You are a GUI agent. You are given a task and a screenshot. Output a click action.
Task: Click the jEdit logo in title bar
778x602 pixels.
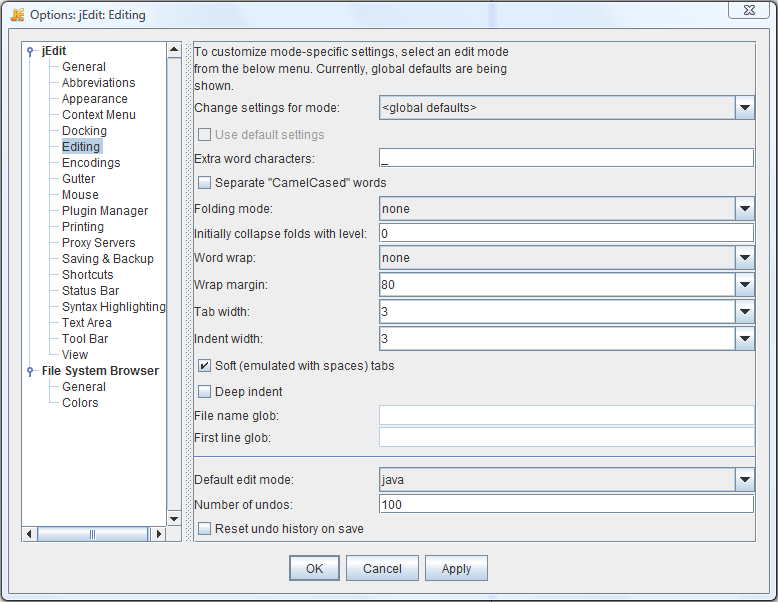tap(17, 14)
